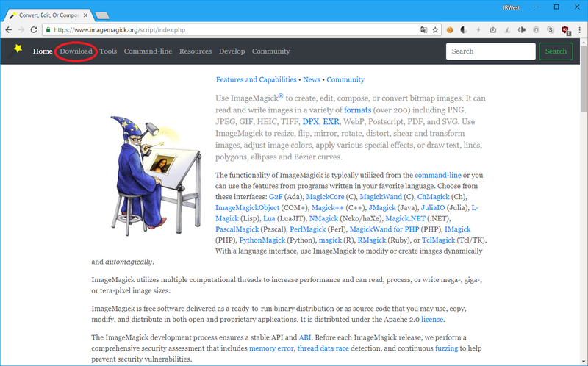Open Chrome's three-dot menu
This screenshot has height=366, width=588.
579,30
